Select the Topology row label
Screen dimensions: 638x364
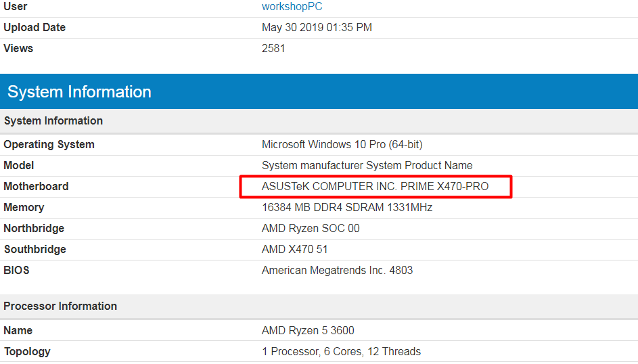pyautogui.click(x=27, y=352)
